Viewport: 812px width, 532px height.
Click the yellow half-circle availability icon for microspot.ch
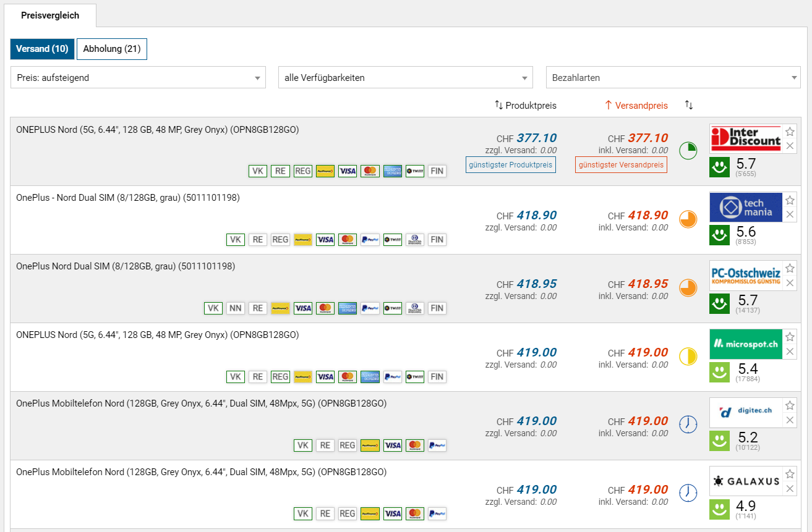coord(688,356)
